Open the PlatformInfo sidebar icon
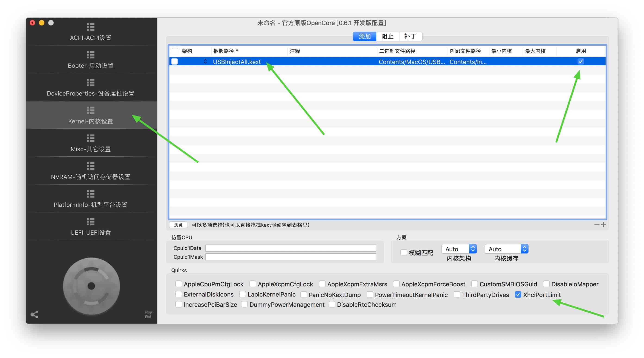This screenshot has height=358, width=644. pos(91,194)
